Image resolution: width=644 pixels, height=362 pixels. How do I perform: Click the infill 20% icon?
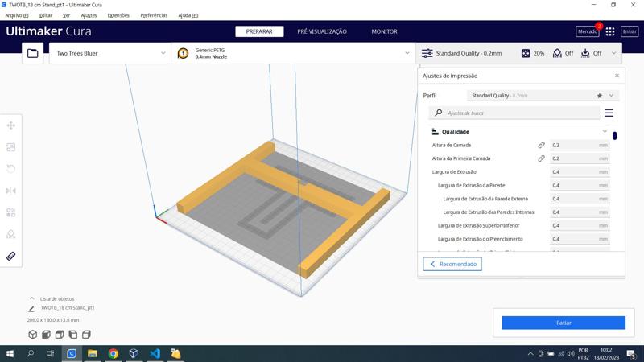(526, 53)
